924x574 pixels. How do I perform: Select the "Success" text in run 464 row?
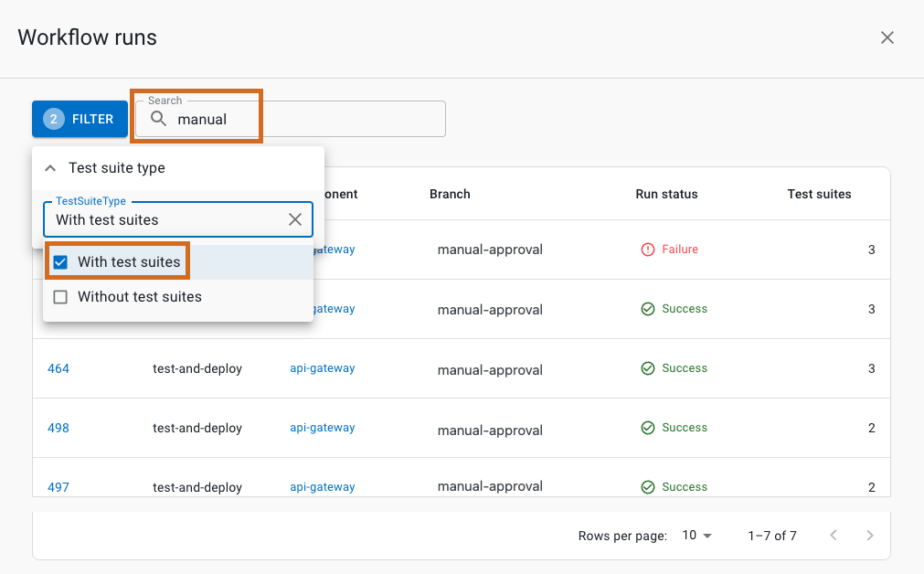coord(685,368)
